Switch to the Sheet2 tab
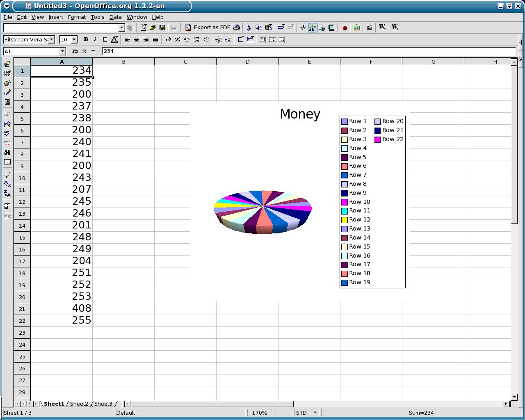This screenshot has width=525, height=420. (x=79, y=404)
